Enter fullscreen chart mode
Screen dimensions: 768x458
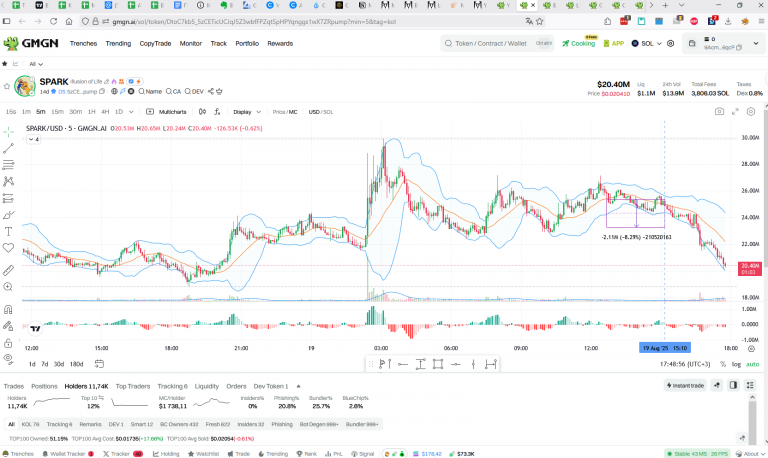[735, 112]
